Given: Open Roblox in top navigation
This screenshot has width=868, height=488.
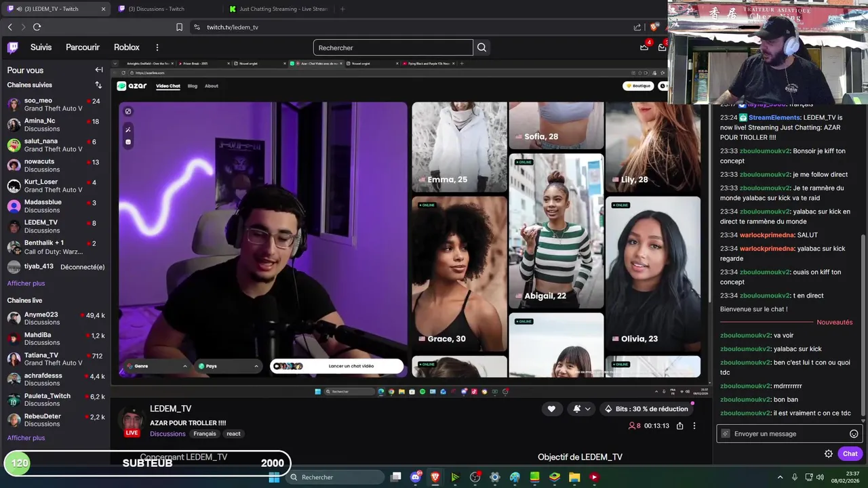Looking at the screenshot, I should pos(127,47).
